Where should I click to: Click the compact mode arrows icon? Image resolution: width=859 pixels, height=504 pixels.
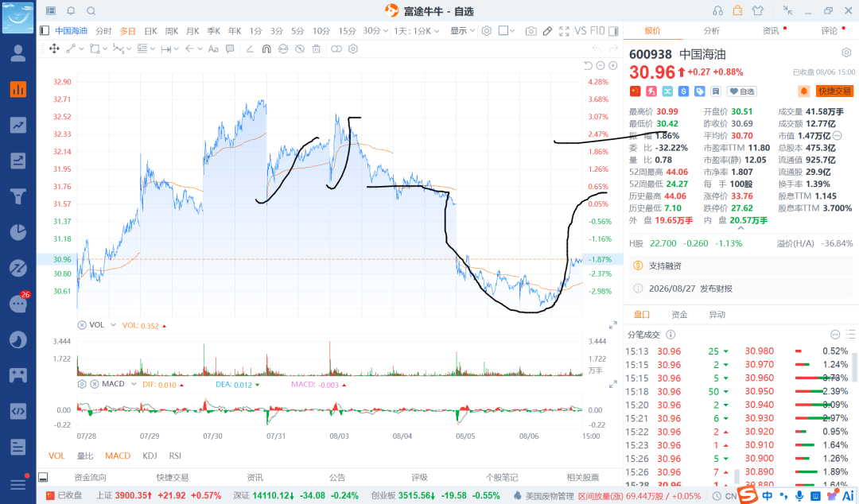coord(787,10)
